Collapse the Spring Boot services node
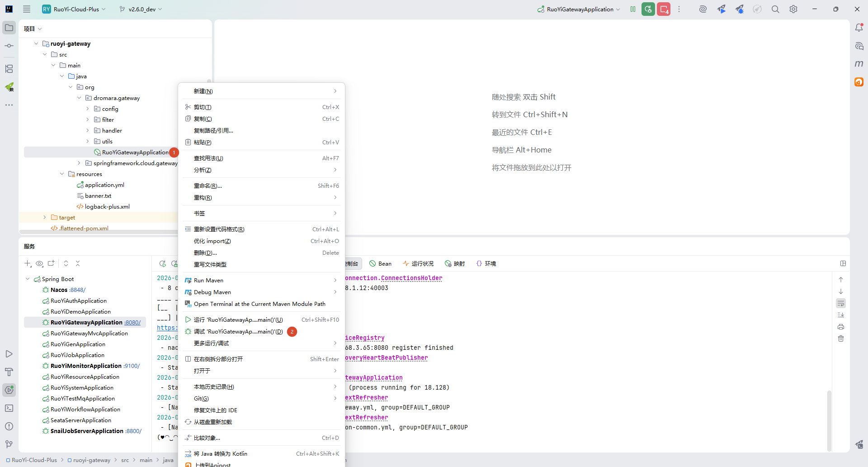The height and width of the screenshot is (467, 868). point(28,279)
